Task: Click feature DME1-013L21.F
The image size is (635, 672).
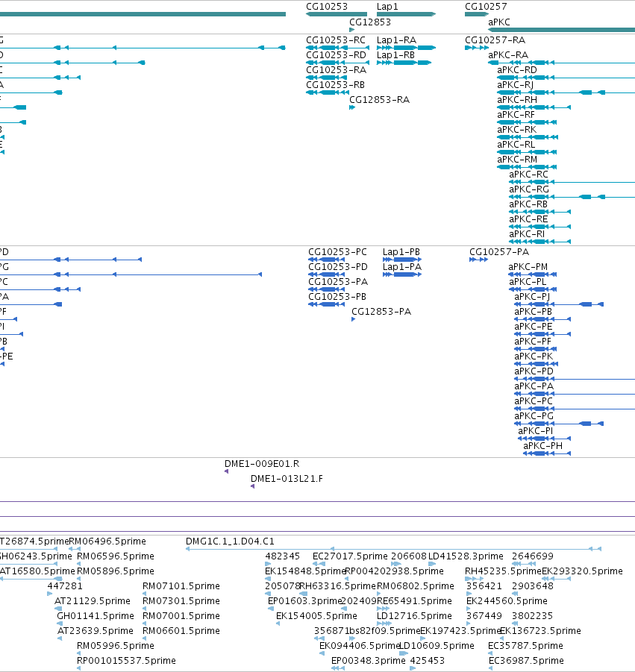Action: click(x=287, y=479)
